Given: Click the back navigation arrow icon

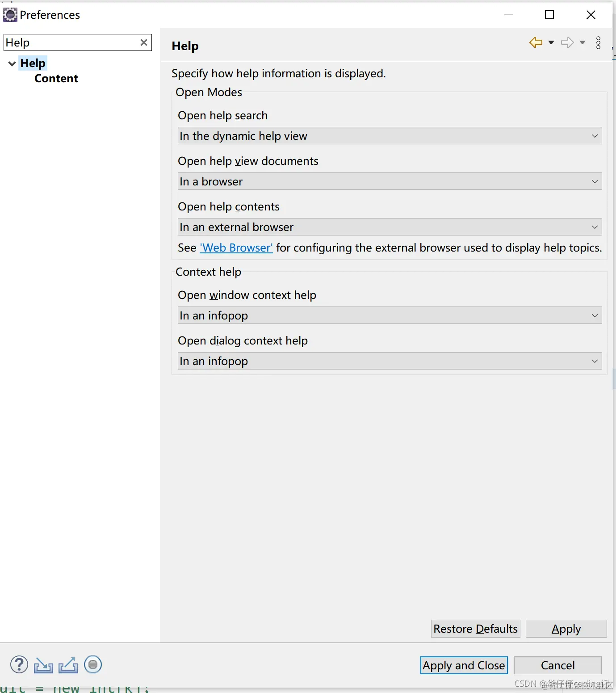Looking at the screenshot, I should (536, 42).
